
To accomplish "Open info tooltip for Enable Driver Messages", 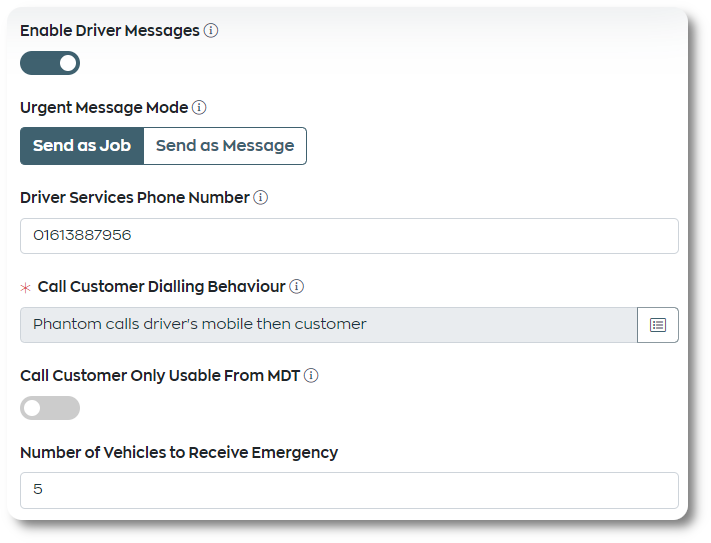I will point(211,31).
